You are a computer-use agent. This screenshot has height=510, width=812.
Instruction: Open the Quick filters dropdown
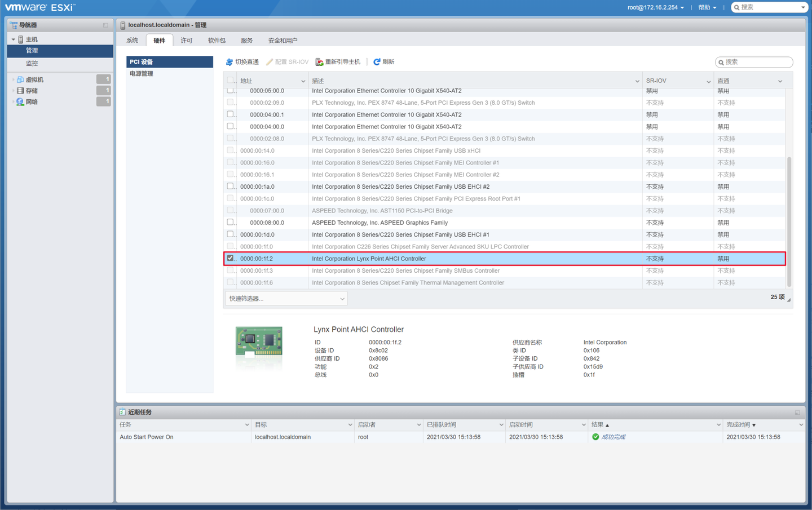(x=286, y=299)
